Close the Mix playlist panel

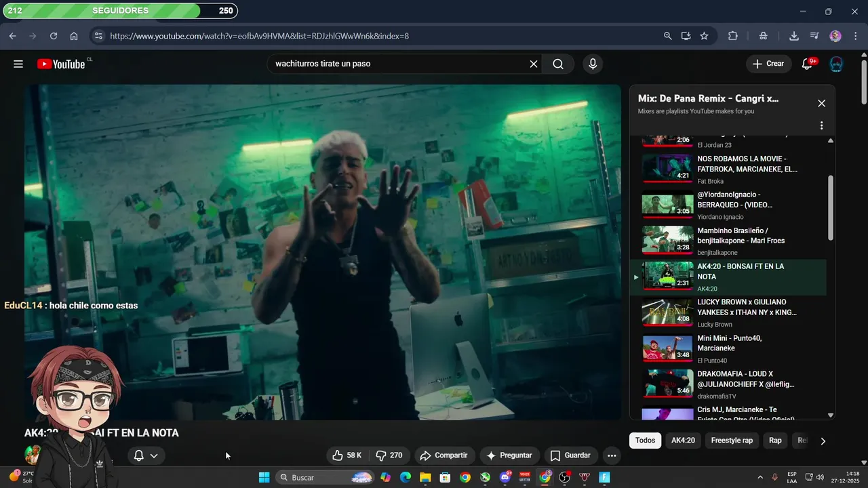[x=821, y=103]
